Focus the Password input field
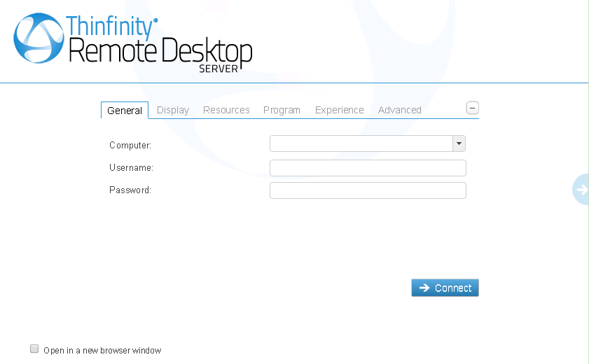Screen dimensions: 589x364 pos(368,190)
